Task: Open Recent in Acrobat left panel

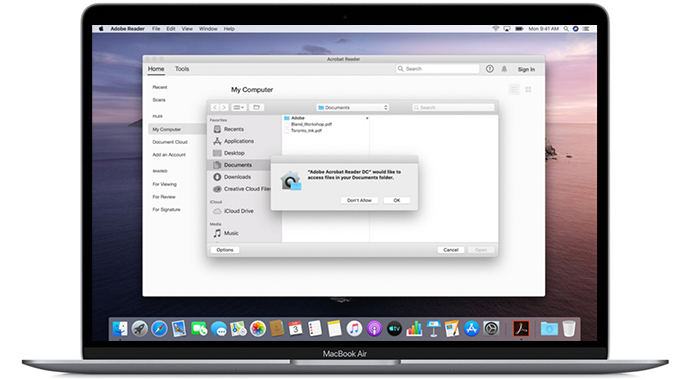Action: 160,87
